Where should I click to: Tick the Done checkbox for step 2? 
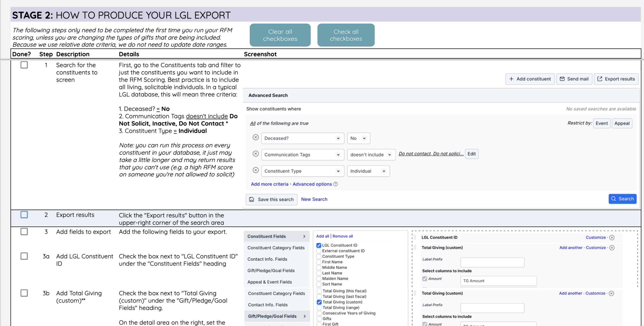point(24,215)
